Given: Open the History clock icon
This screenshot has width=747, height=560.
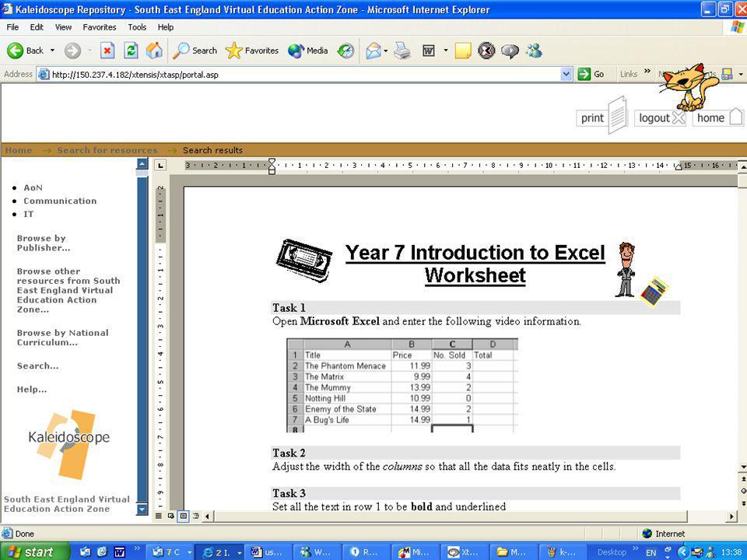Looking at the screenshot, I should [x=345, y=51].
